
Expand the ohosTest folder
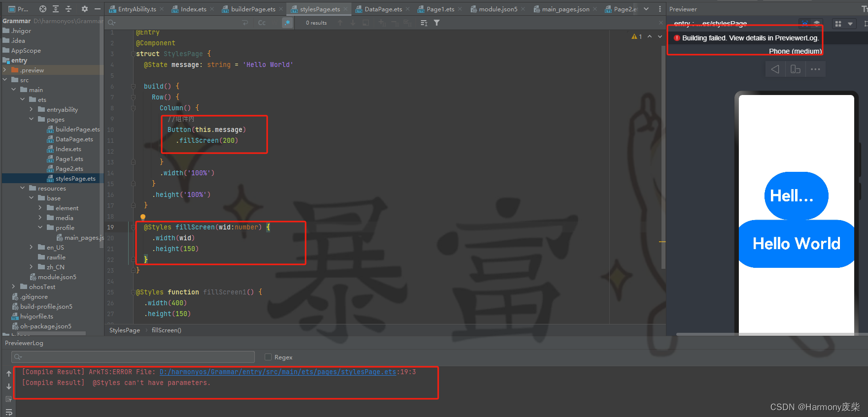tap(14, 287)
